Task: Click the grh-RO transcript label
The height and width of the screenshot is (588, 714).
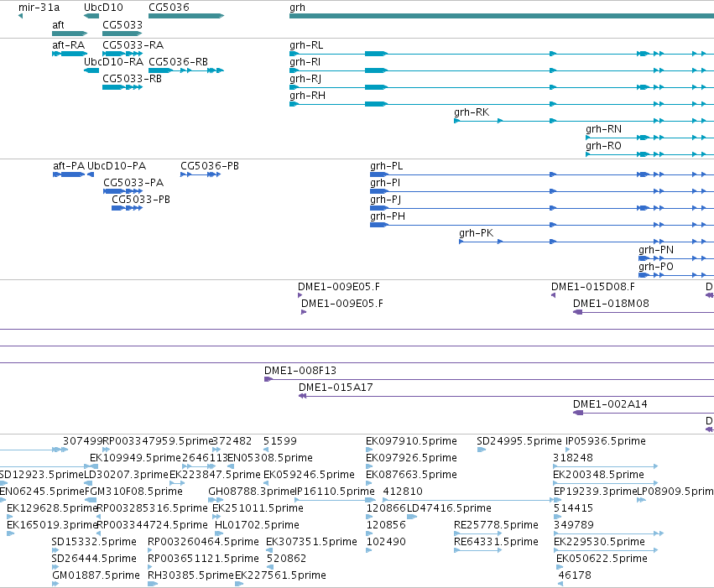Action: [x=604, y=146]
